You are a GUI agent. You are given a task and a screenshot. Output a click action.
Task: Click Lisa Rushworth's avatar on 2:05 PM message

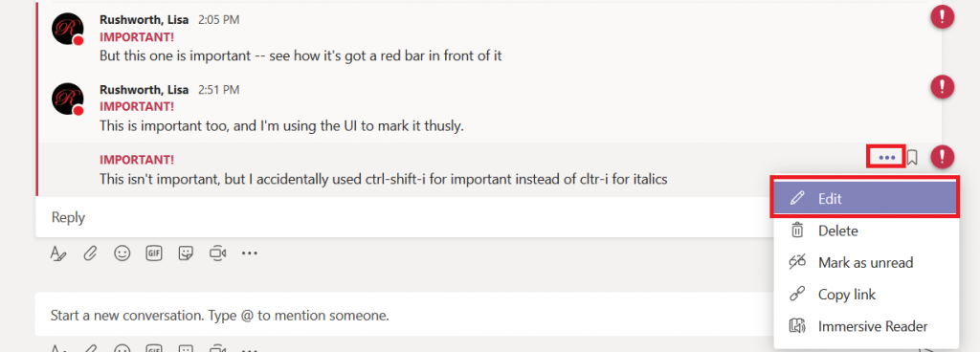68,30
